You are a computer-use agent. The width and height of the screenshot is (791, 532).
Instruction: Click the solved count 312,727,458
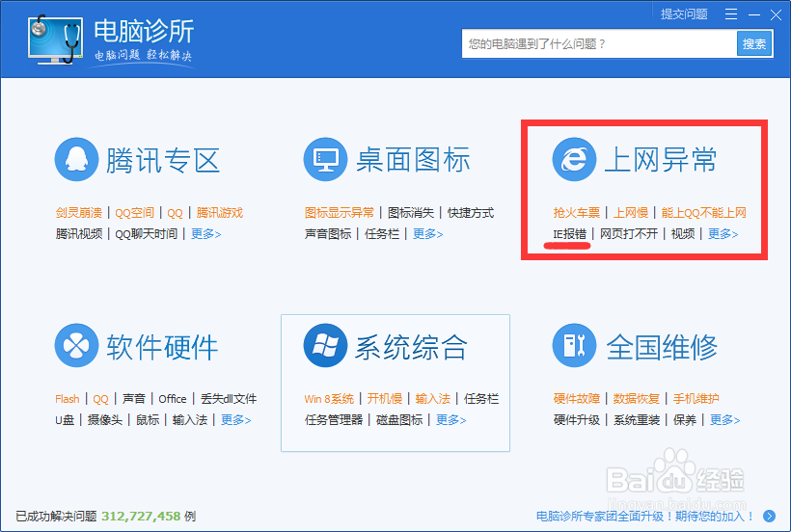click(x=141, y=516)
